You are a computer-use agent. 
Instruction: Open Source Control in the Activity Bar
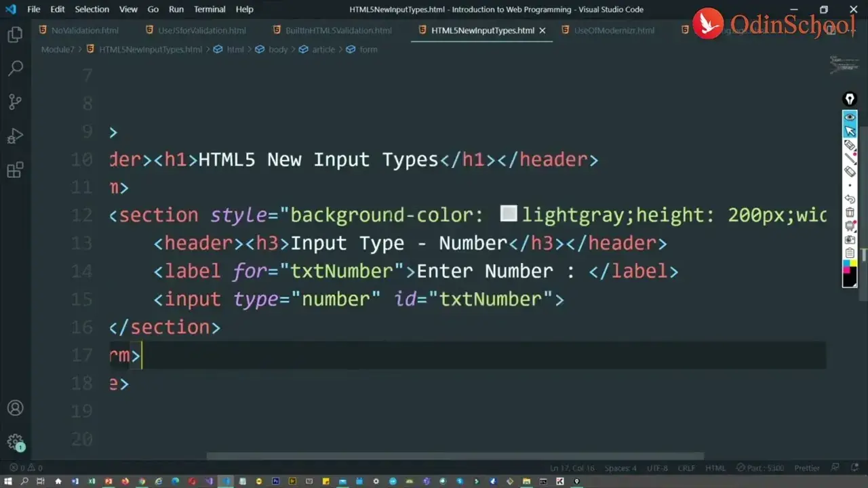pyautogui.click(x=15, y=102)
